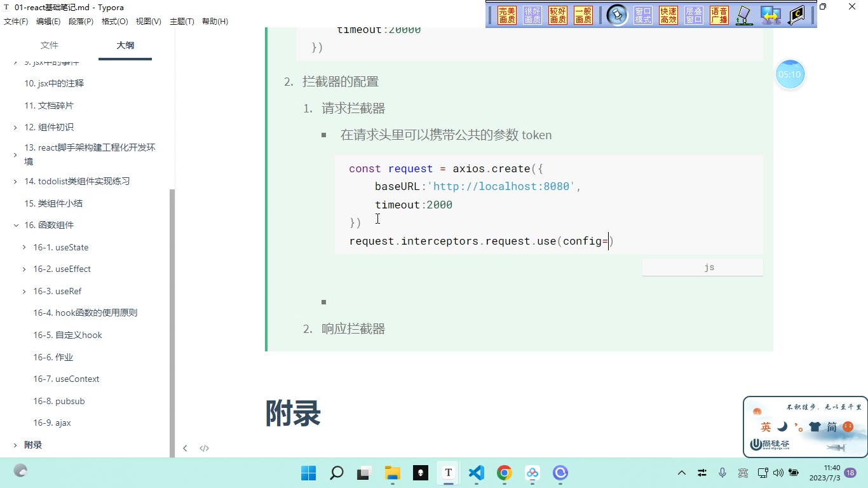Toggle punctuation mode on the IME bar
Screen dimensions: 868x488
798,426
